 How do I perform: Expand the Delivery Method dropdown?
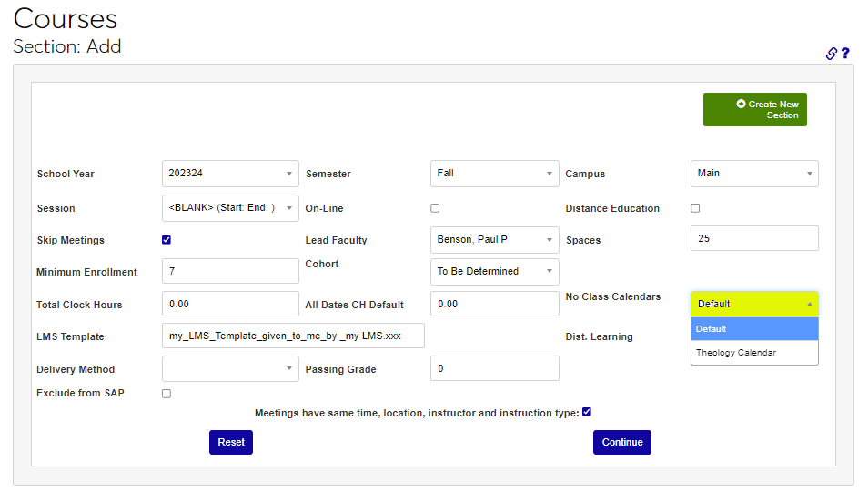[x=230, y=368]
